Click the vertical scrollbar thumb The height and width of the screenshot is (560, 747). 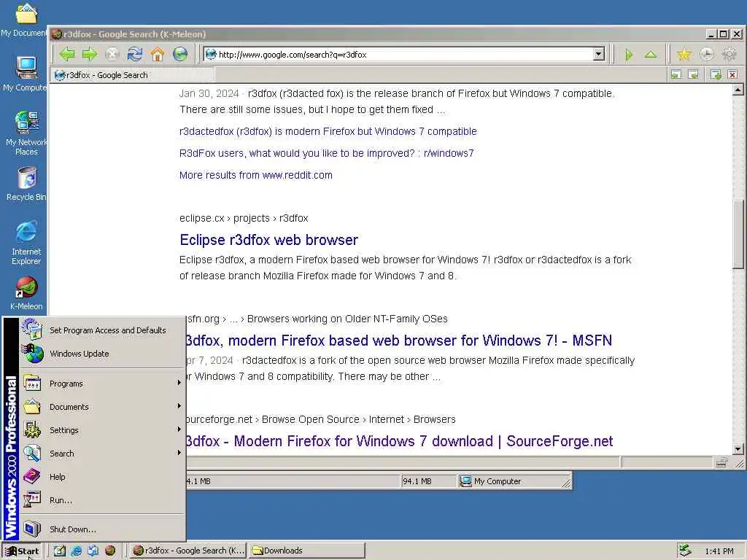738,234
